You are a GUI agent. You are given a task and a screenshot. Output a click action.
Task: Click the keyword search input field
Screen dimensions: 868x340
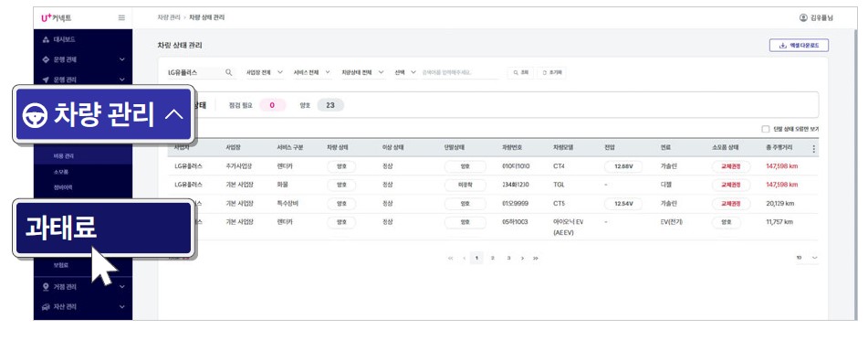click(459, 72)
